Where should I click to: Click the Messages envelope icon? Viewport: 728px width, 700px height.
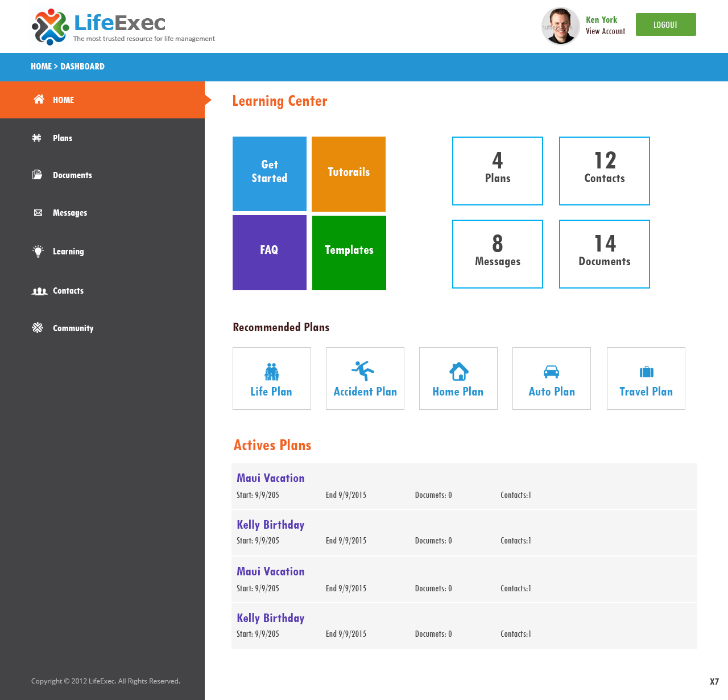point(38,212)
